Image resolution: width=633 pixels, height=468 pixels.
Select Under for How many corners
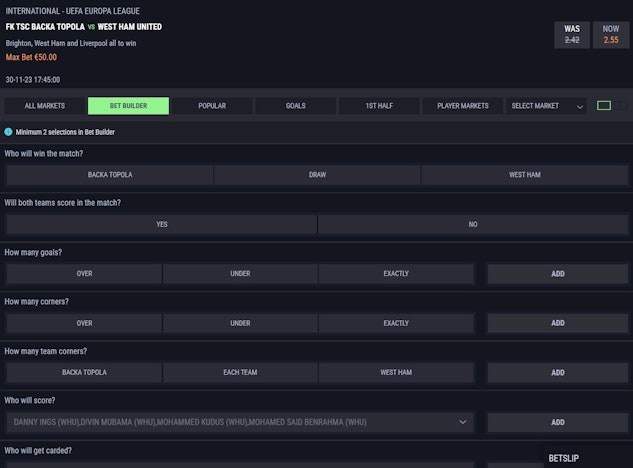[240, 323]
